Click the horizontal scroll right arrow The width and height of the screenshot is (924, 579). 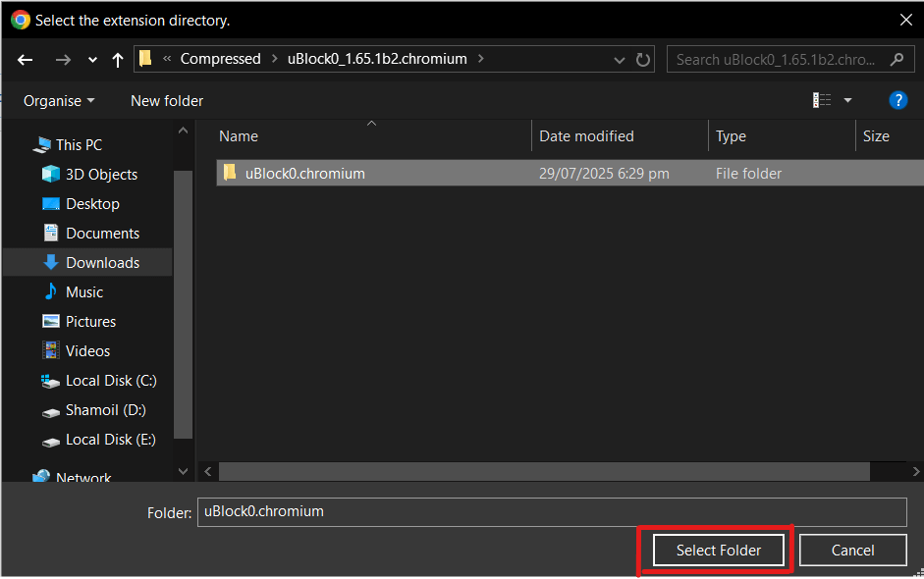(x=915, y=471)
